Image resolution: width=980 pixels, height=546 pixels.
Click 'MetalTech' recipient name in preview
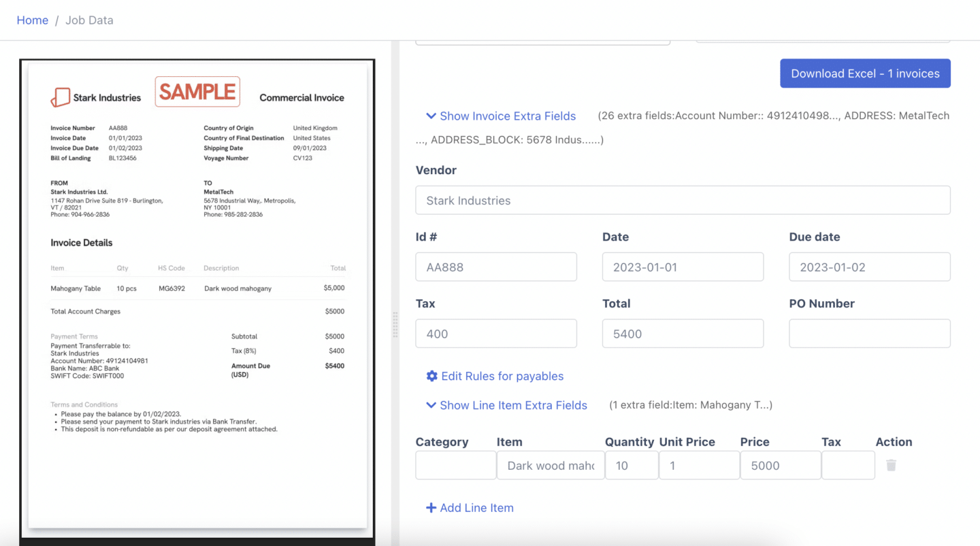tap(218, 192)
